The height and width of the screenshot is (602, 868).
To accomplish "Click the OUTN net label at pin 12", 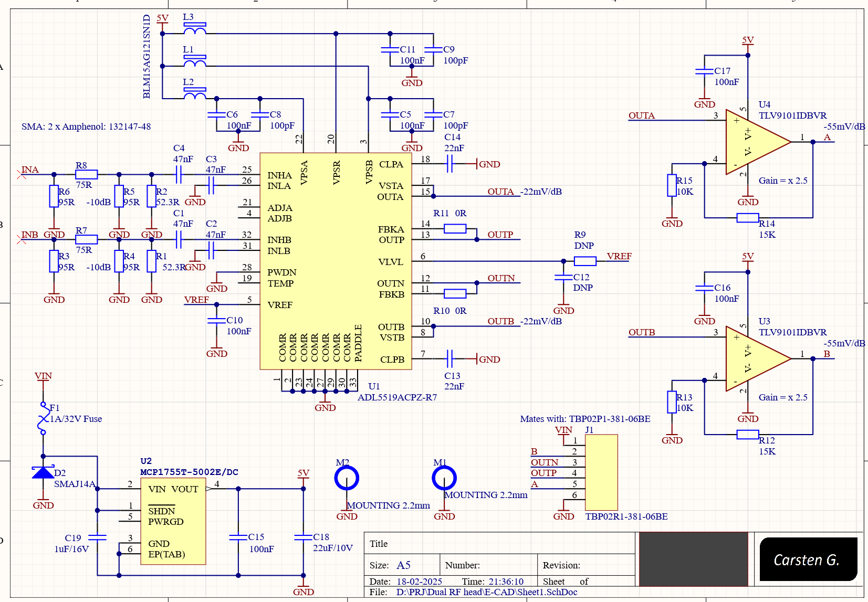I will 501,278.
